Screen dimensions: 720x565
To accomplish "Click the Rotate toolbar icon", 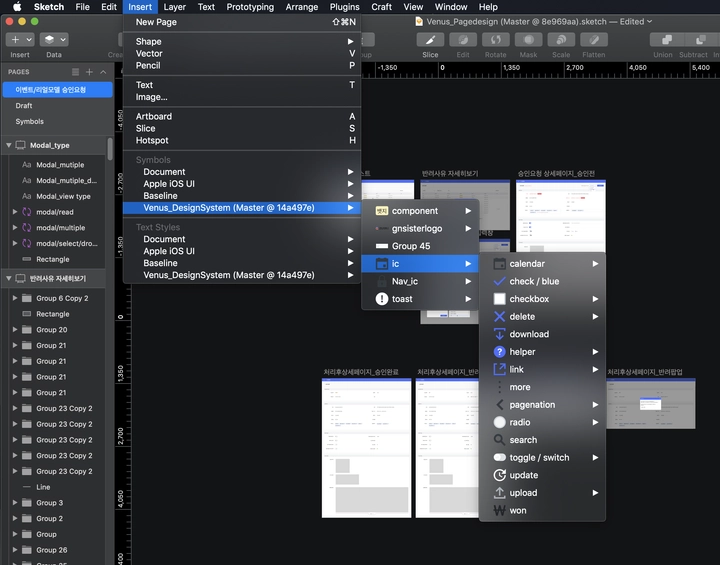I will tap(495, 40).
